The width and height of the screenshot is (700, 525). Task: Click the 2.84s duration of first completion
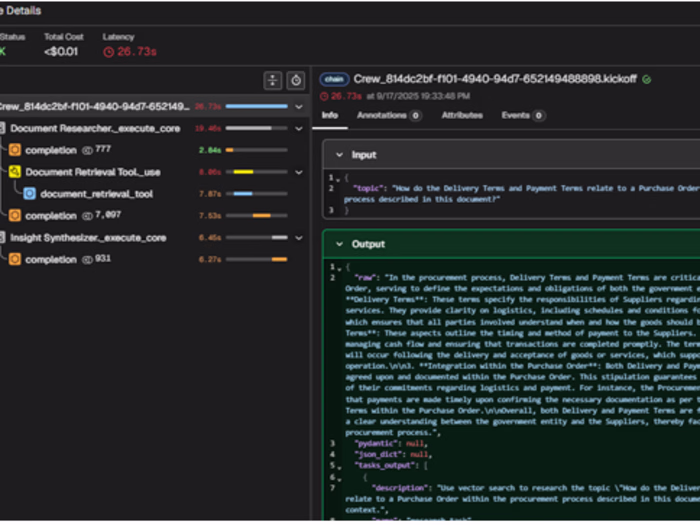click(210, 150)
